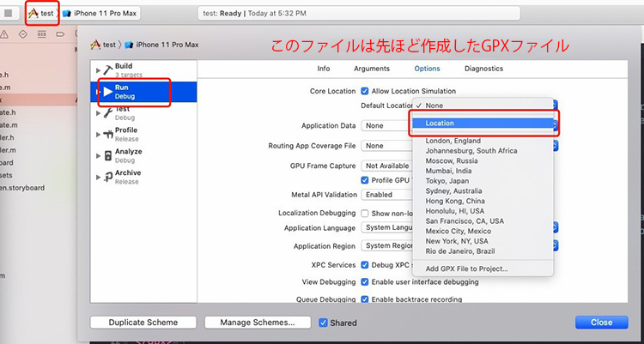Click the test breadcrumb in scheme editor
This screenshot has width=644, height=344.
point(104,45)
